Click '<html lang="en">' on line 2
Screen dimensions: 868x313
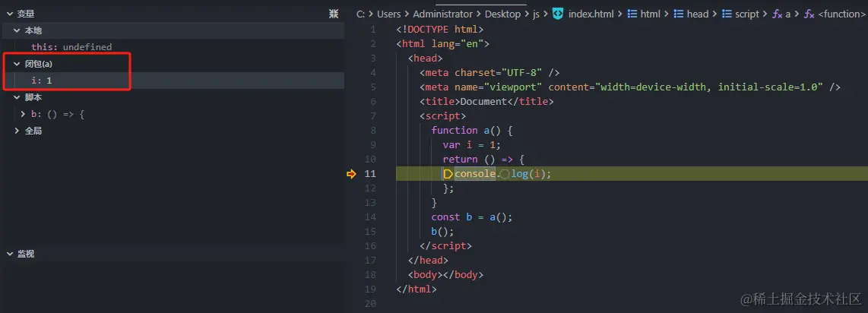pos(443,44)
